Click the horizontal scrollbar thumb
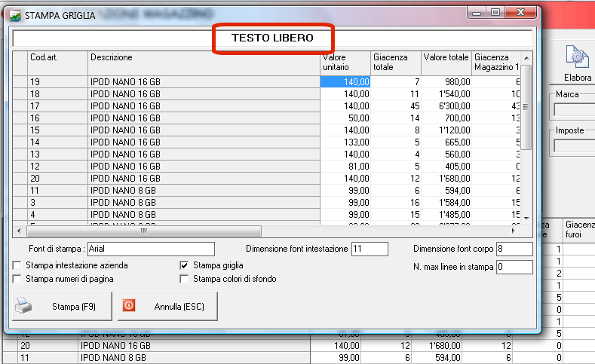 point(144,231)
